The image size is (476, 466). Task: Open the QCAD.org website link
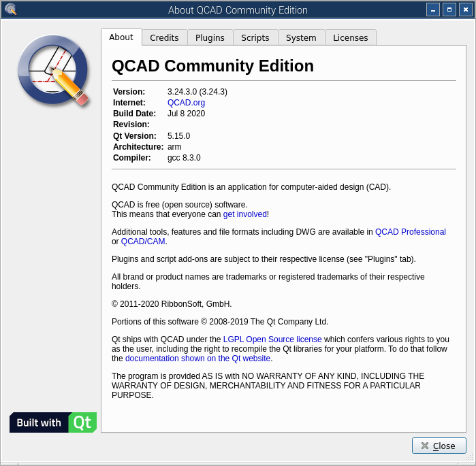coord(186,103)
